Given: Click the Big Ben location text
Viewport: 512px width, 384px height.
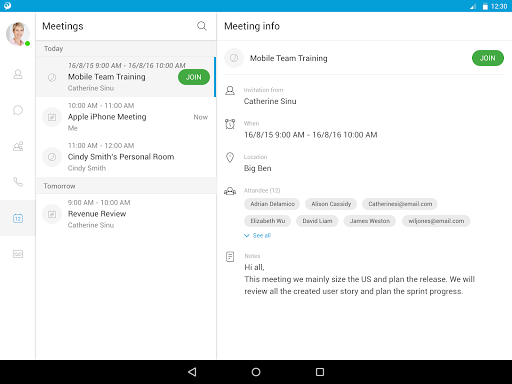Looking at the screenshot, I should tap(258, 168).
